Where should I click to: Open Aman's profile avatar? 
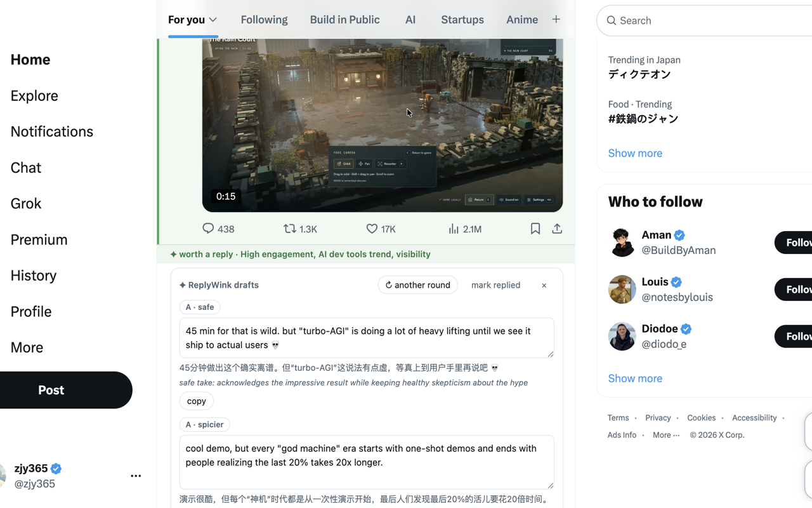pyautogui.click(x=622, y=243)
